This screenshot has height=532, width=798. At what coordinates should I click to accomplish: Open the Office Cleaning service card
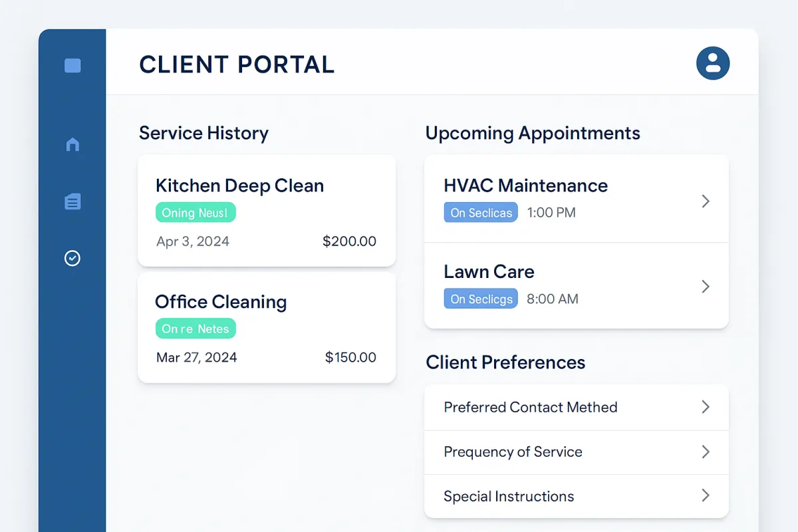[x=266, y=327]
